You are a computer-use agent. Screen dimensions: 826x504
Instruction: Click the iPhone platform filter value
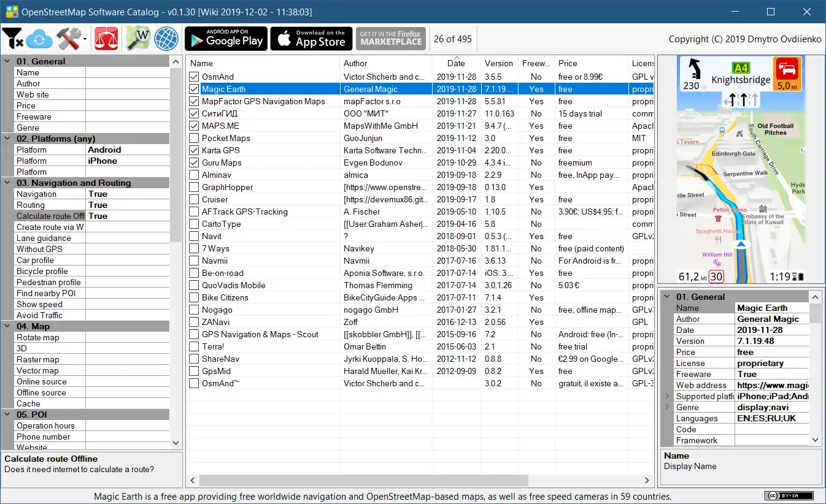[x=127, y=161]
